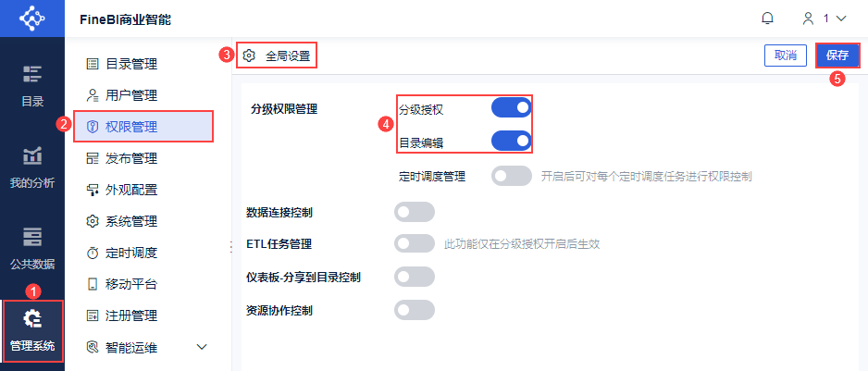
Task: Open 我的分析 chart icon
Action: [32, 155]
